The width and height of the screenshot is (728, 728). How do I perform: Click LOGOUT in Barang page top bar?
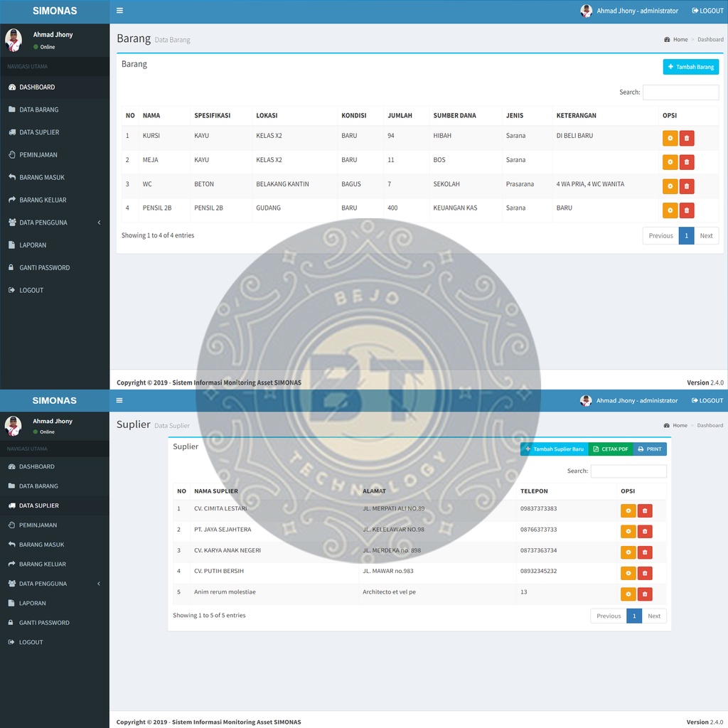click(x=707, y=11)
